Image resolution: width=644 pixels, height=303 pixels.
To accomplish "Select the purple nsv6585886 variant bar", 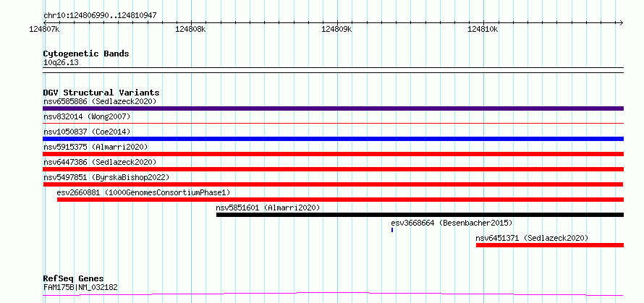I will tap(333, 108).
